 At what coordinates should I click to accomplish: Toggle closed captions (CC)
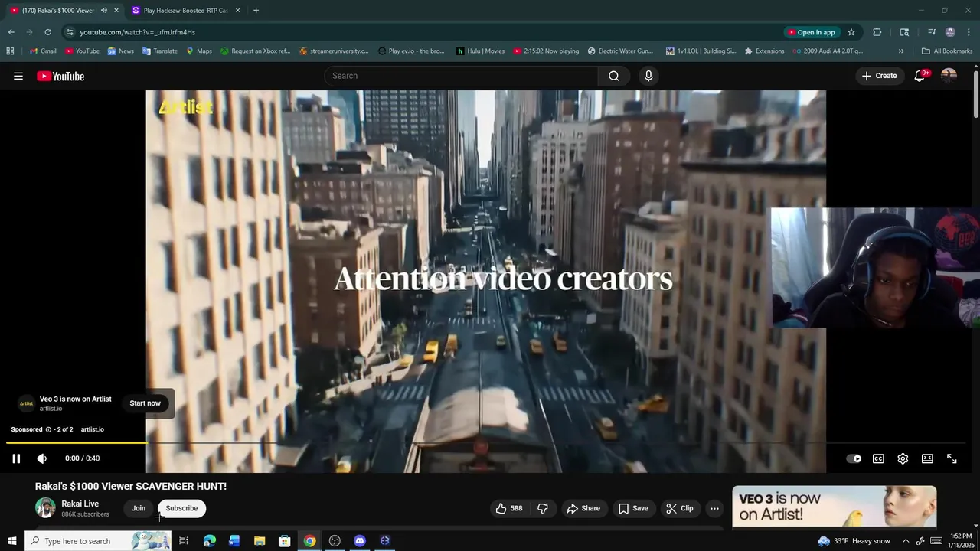(878, 458)
